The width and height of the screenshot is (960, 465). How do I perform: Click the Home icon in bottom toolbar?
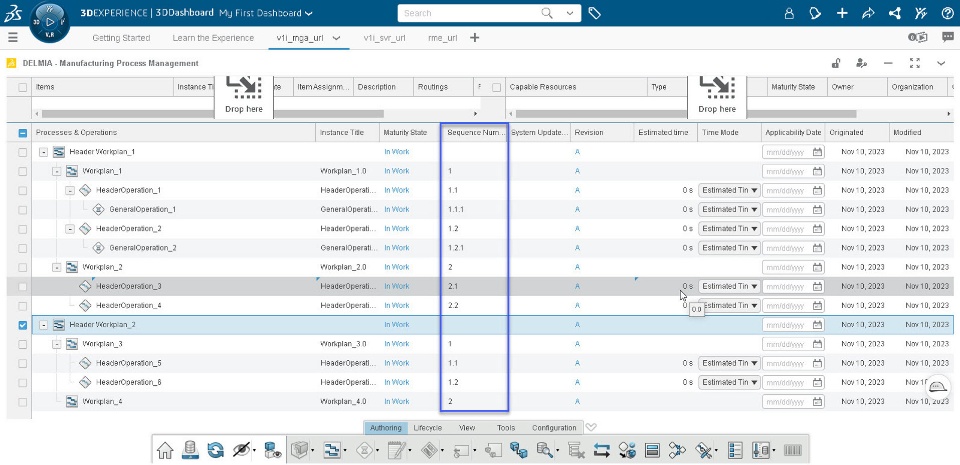(x=165, y=450)
